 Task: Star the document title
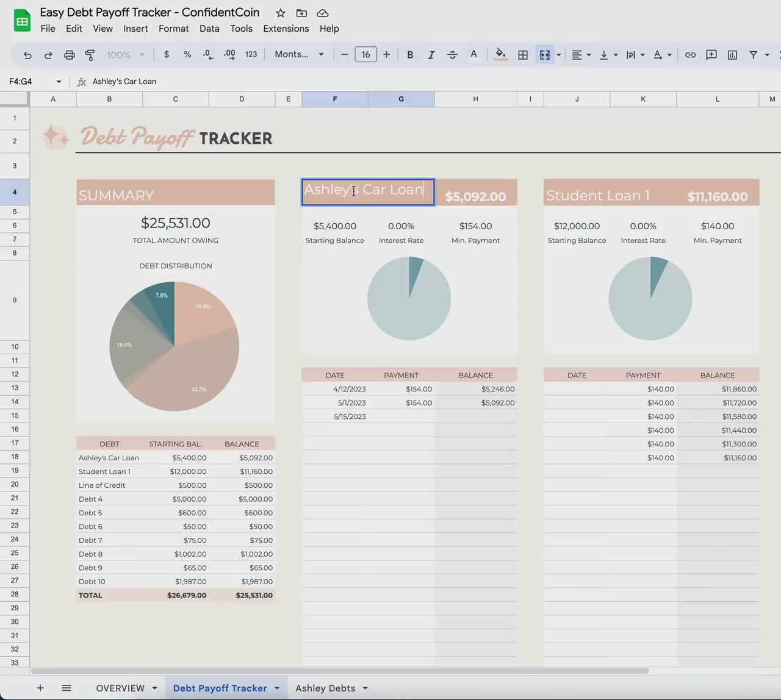pos(281,13)
